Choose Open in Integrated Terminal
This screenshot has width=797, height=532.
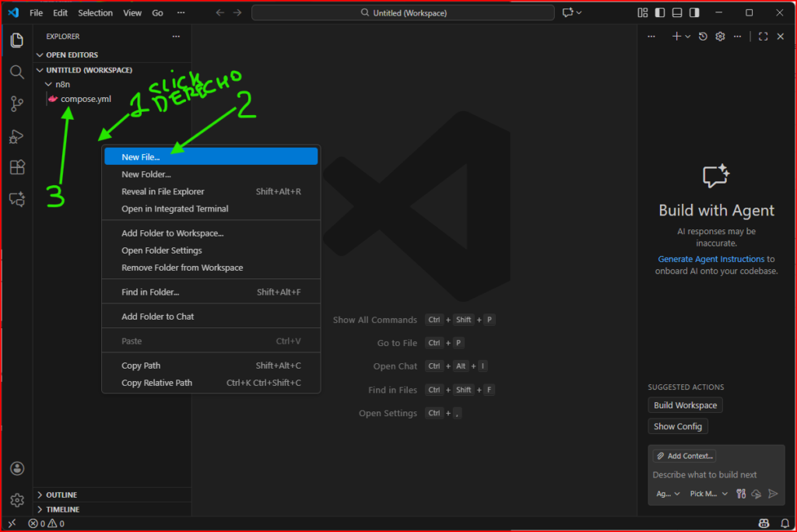tap(175, 208)
